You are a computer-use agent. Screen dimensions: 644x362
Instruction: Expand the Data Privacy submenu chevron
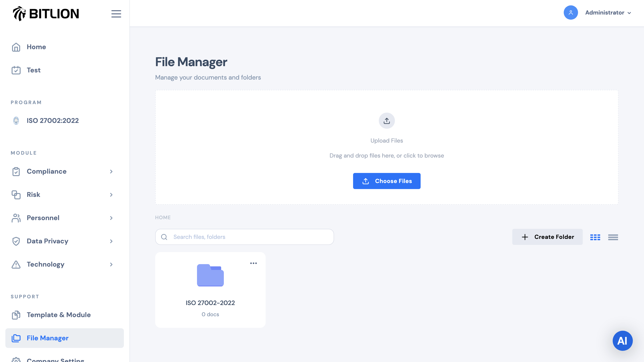click(111, 241)
